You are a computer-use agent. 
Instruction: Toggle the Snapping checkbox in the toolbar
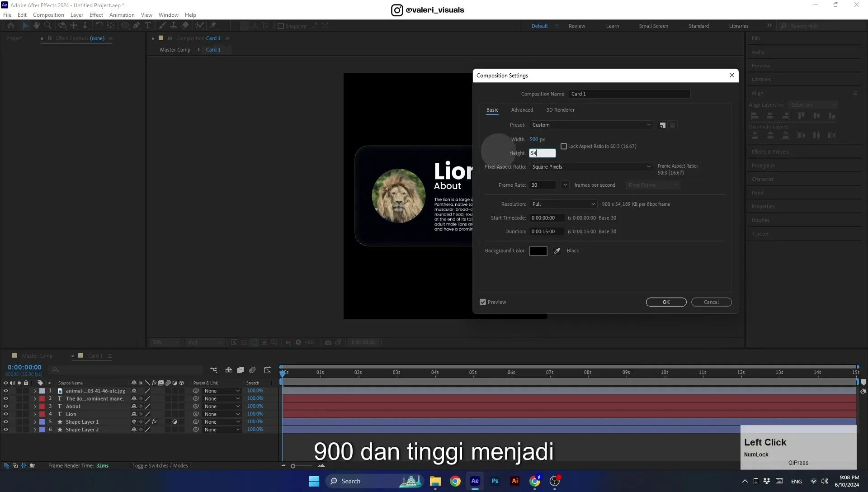(x=281, y=26)
